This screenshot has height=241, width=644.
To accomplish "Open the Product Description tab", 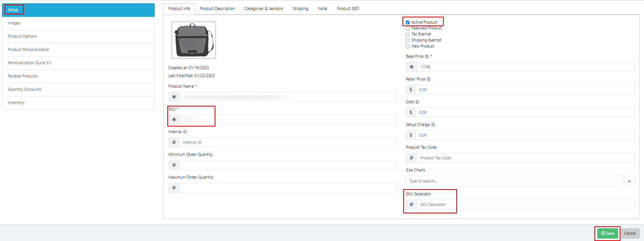I will [217, 9].
